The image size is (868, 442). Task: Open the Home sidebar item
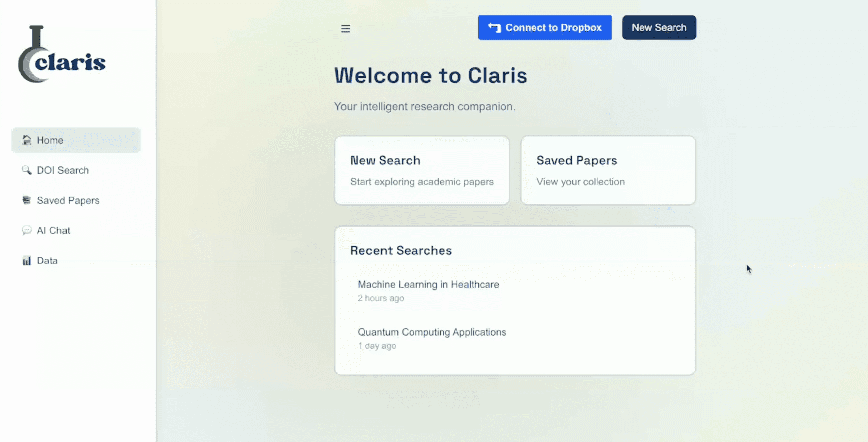tap(76, 140)
